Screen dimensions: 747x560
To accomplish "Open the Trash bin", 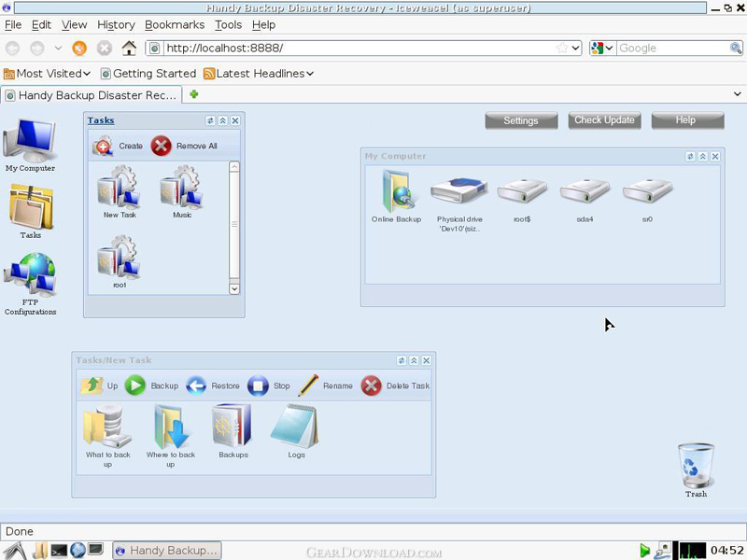I will (696, 469).
